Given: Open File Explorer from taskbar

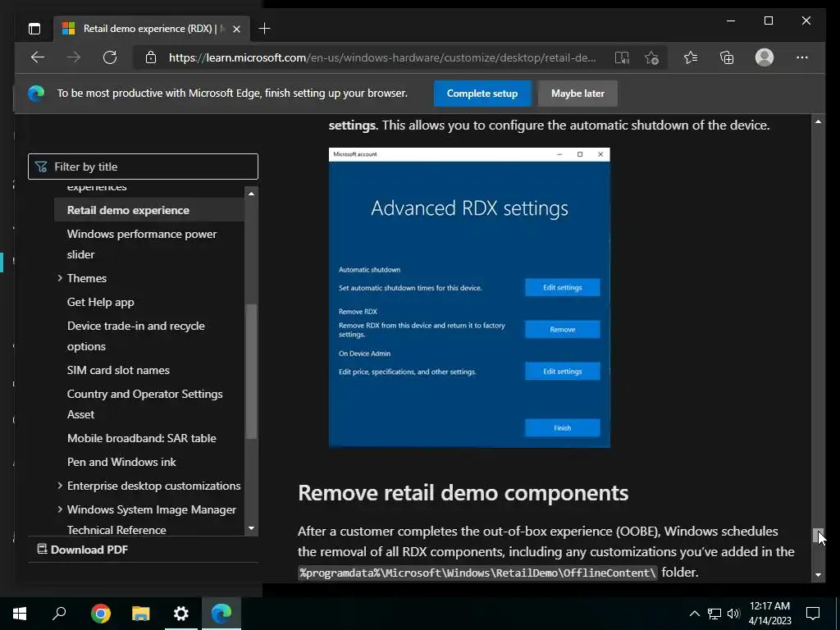Looking at the screenshot, I should tap(141, 614).
